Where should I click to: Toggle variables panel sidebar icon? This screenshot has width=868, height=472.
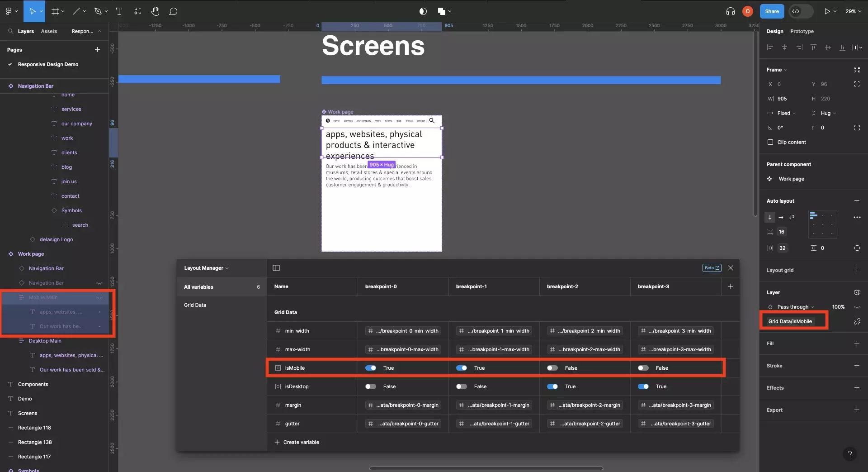[x=276, y=268]
